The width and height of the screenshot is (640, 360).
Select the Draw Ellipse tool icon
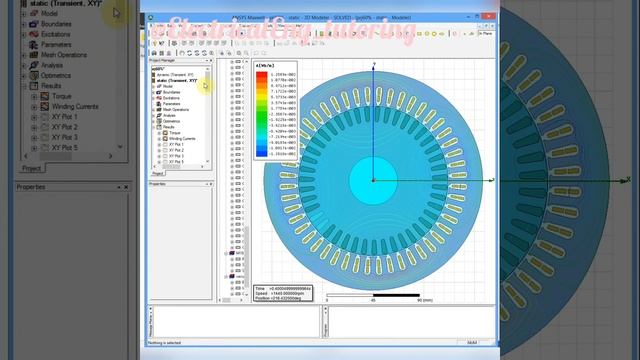tap(441, 34)
